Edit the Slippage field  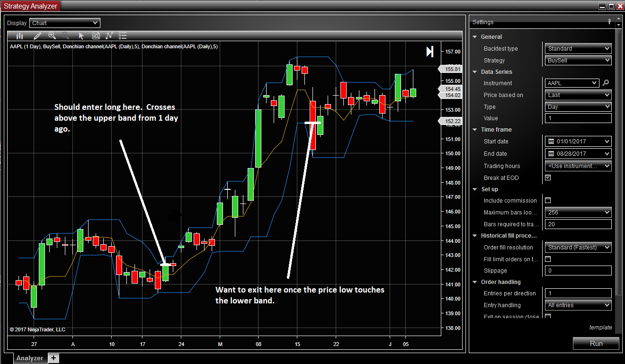(x=578, y=271)
